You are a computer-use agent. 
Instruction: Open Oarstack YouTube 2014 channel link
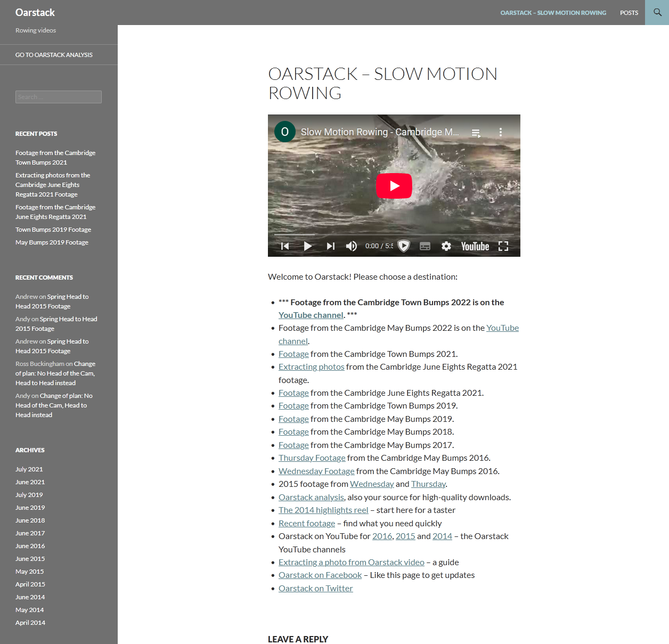(x=442, y=536)
